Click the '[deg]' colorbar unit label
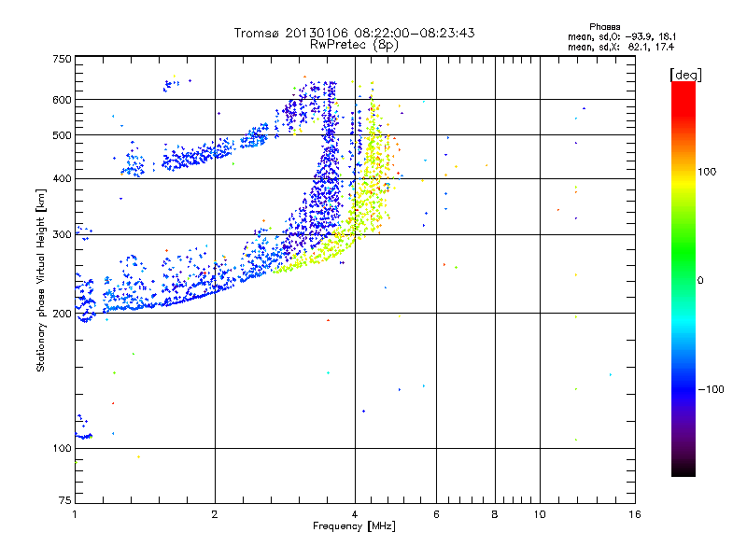The image size is (747, 560). coord(685,75)
